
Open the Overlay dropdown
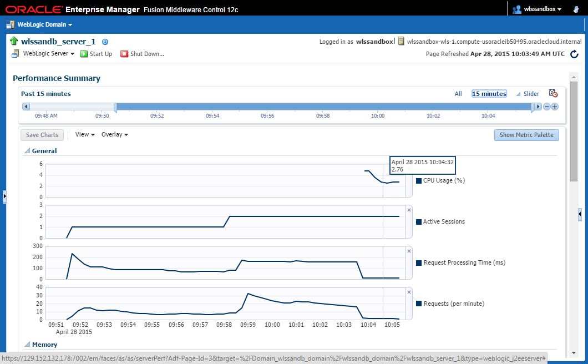115,135
